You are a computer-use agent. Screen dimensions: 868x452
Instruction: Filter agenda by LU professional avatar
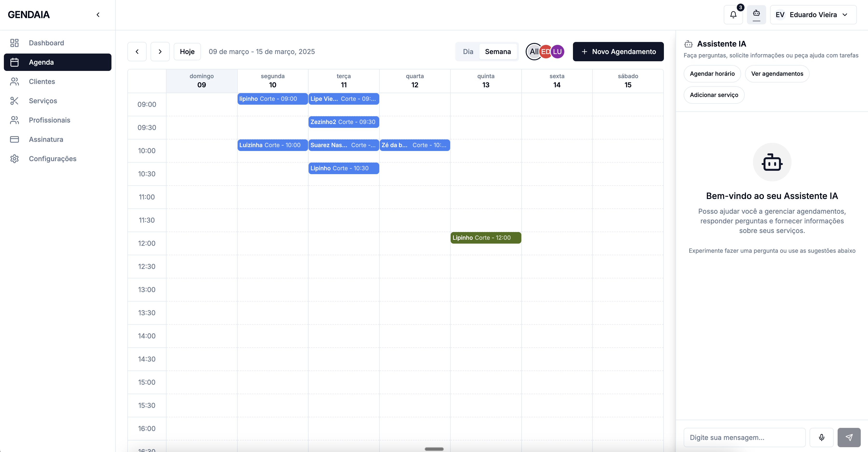558,52
